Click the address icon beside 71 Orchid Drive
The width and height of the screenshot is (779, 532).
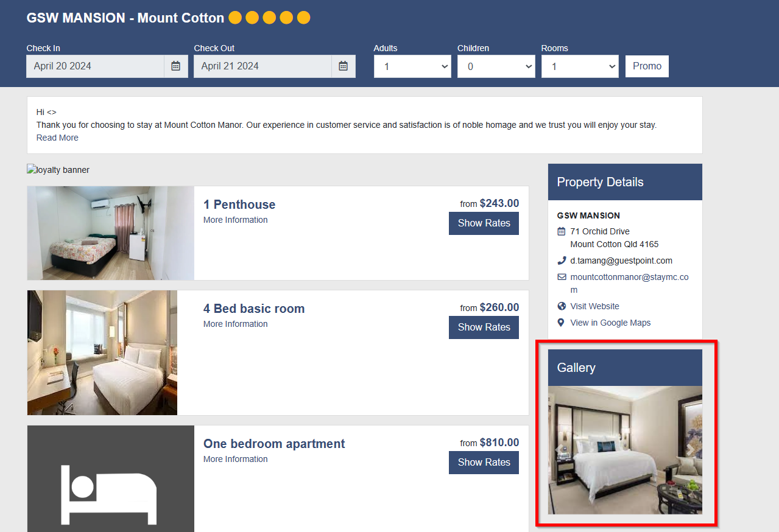[x=562, y=231]
